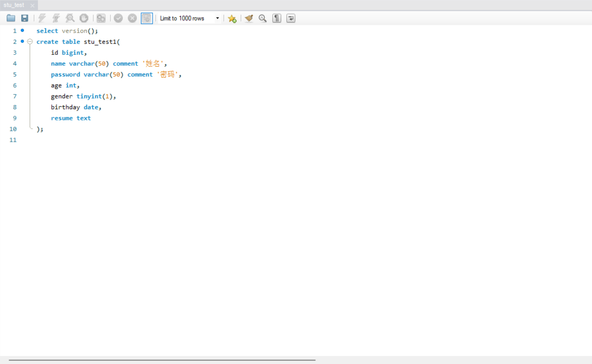This screenshot has height=364, width=592.
Task: Click on 'bigint' type on line 3
Action: 73,53
